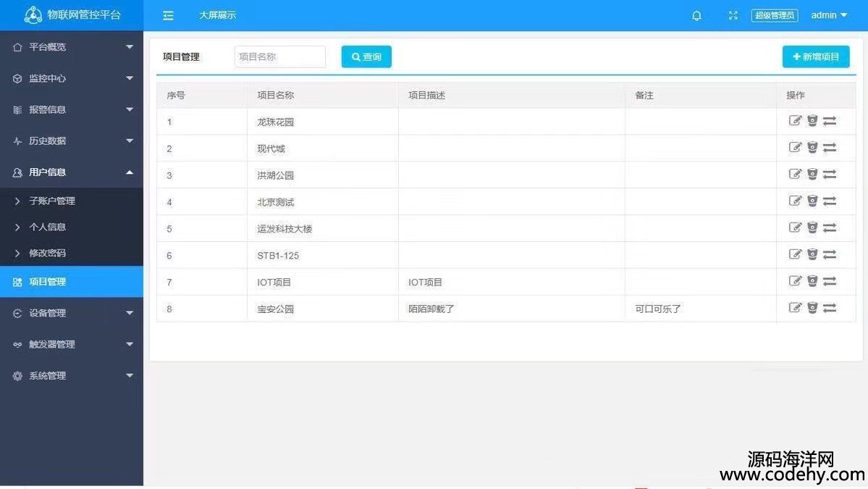Click edit icon for 宝安公园 row
The height and width of the screenshot is (489, 868).
[795, 308]
